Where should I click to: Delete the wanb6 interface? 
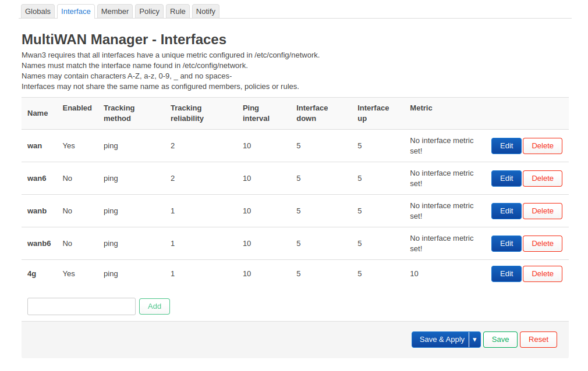[542, 244]
